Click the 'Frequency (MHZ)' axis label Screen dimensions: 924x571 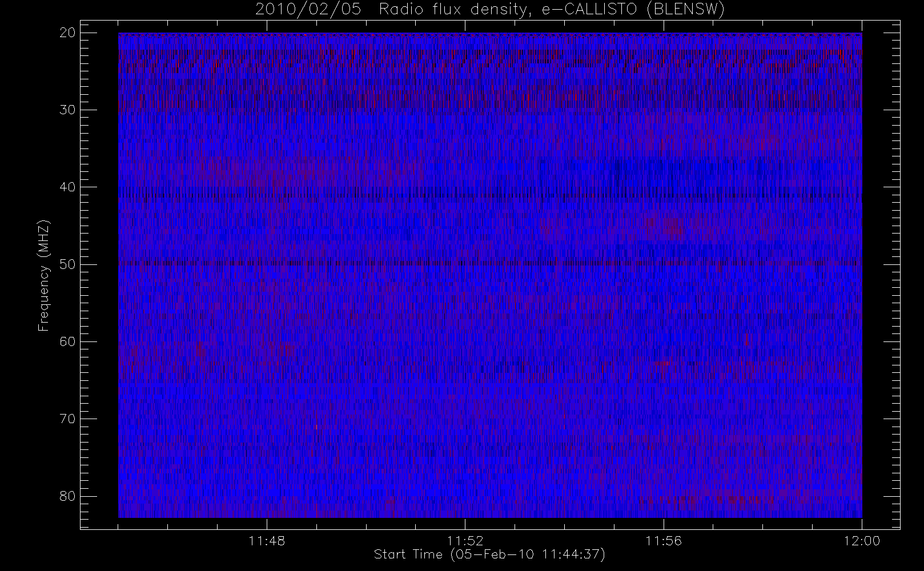pyautogui.click(x=43, y=275)
